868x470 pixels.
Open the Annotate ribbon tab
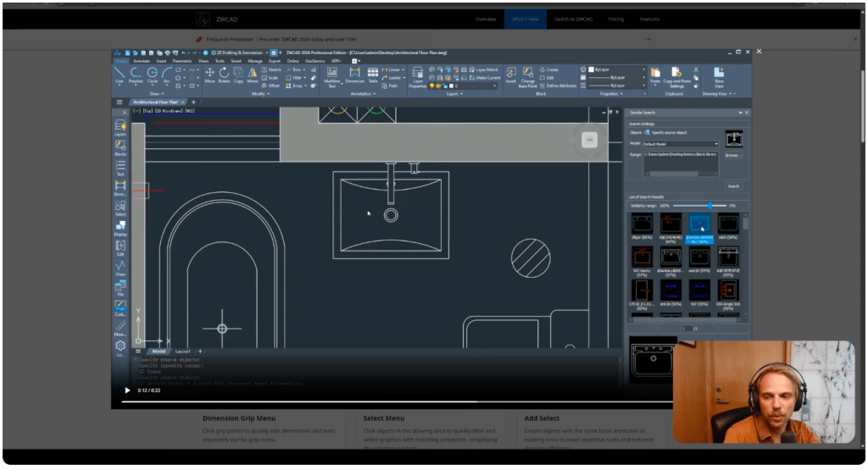pos(142,61)
